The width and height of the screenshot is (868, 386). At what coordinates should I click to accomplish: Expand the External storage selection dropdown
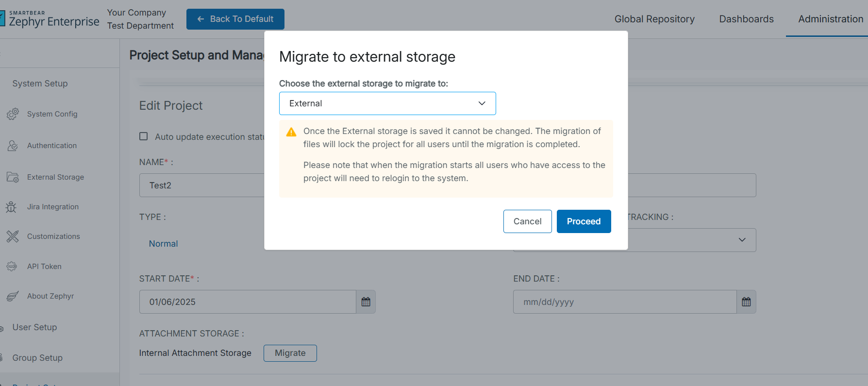coord(387,103)
